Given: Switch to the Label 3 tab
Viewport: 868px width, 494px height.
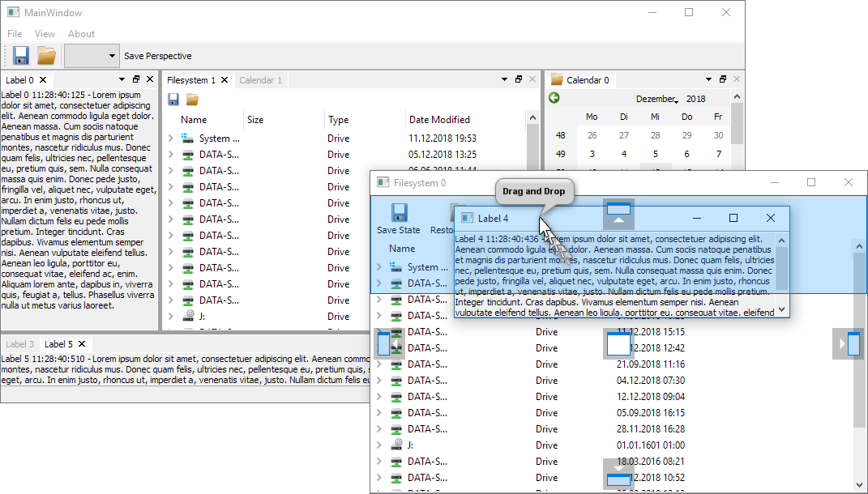Looking at the screenshot, I should (19, 344).
